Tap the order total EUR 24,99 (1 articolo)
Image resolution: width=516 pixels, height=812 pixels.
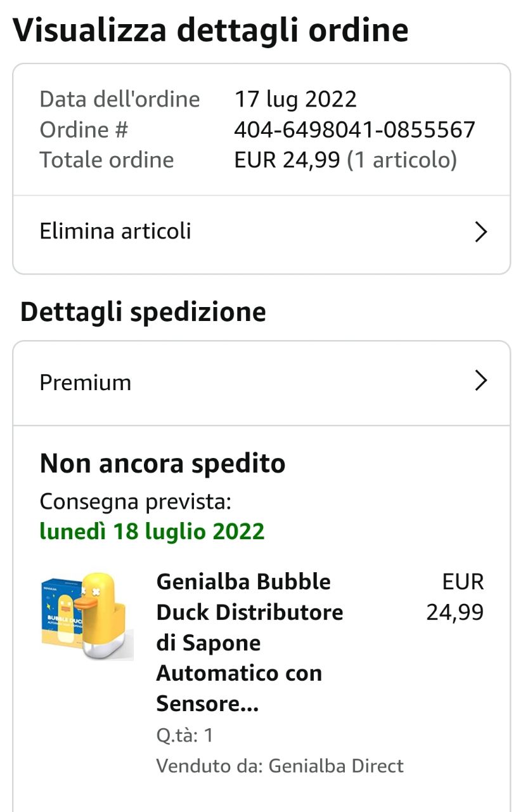point(345,160)
